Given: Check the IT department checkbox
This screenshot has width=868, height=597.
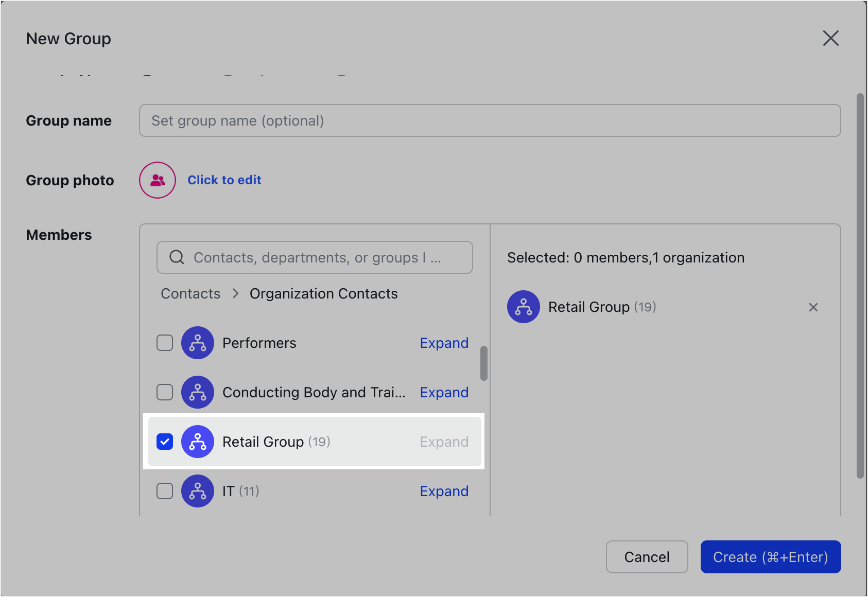Looking at the screenshot, I should (x=164, y=491).
